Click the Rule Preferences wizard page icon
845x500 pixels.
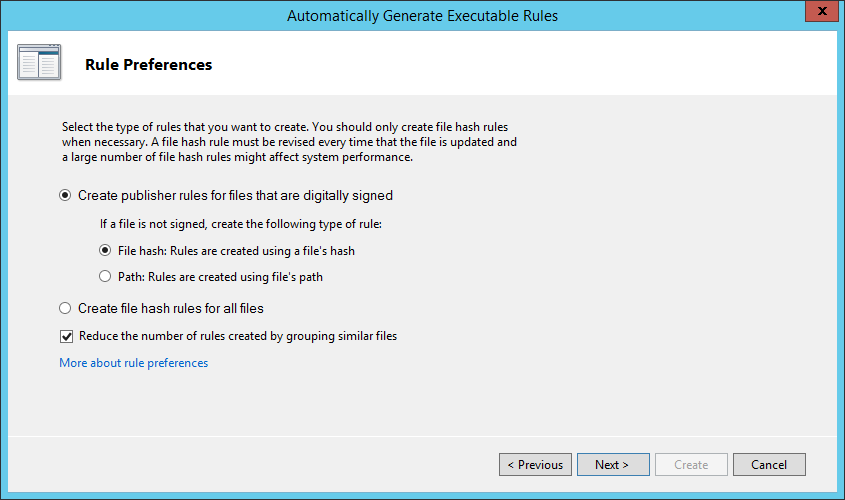pos(39,62)
